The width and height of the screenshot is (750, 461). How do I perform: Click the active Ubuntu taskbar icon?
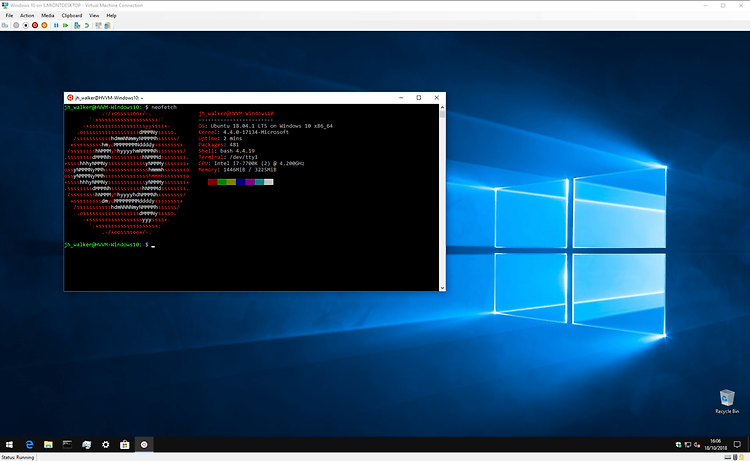144,445
